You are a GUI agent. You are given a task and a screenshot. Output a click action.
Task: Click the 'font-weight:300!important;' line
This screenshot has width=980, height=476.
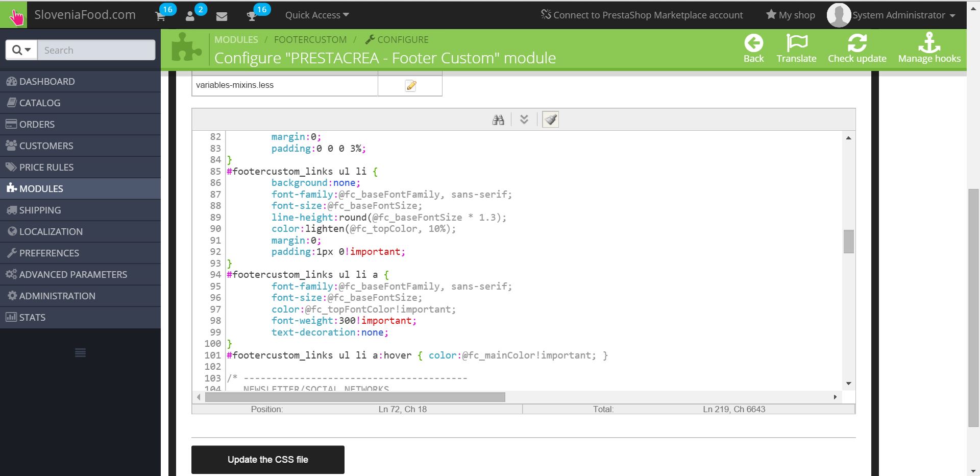pos(344,321)
